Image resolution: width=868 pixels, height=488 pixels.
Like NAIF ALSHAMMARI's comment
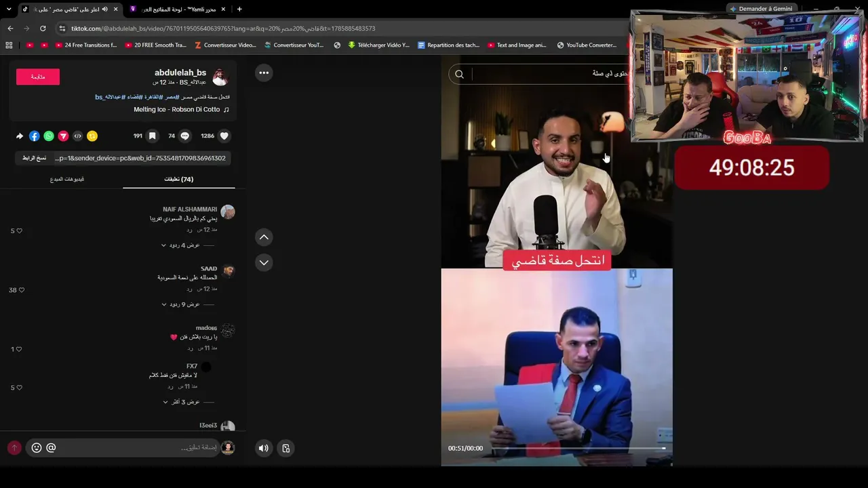coord(19,231)
